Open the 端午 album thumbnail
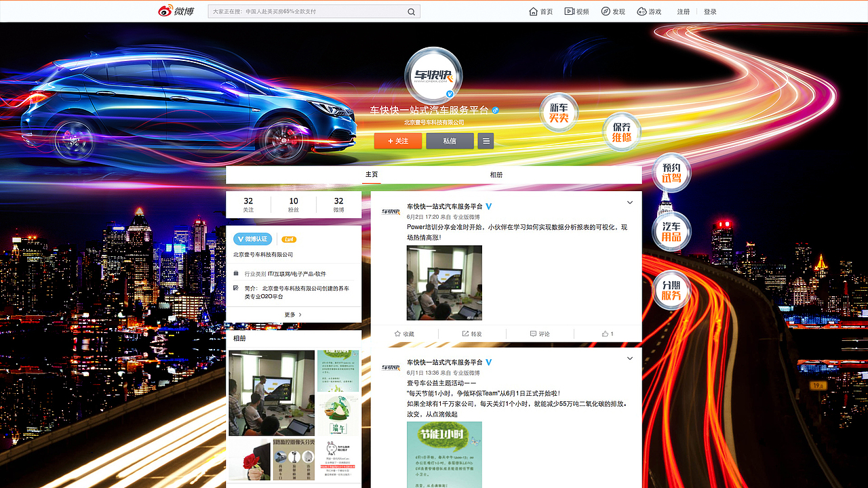Screen dimensions: 868x488 pyautogui.click(x=338, y=415)
